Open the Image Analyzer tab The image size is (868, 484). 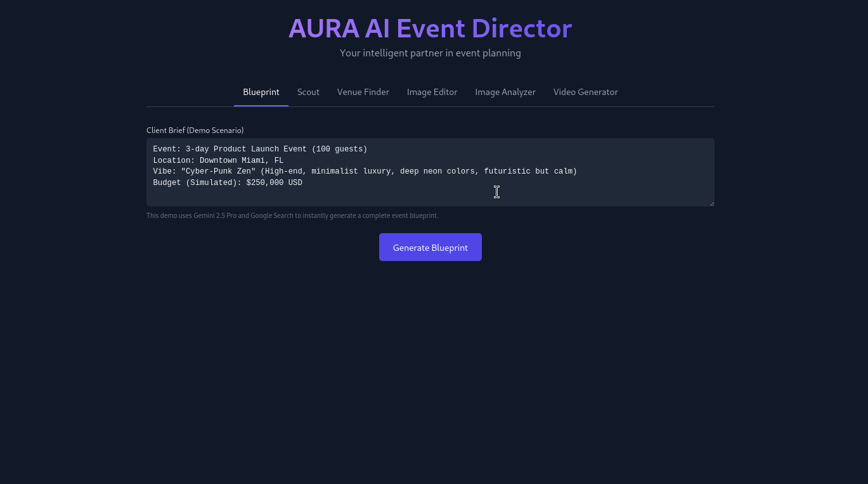(x=505, y=92)
